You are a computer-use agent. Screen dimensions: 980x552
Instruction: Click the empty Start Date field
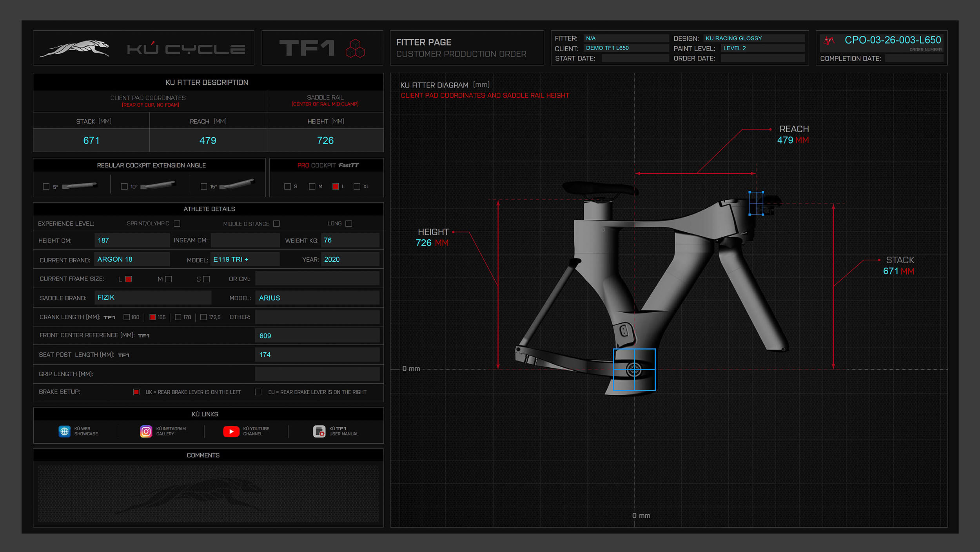pos(635,58)
